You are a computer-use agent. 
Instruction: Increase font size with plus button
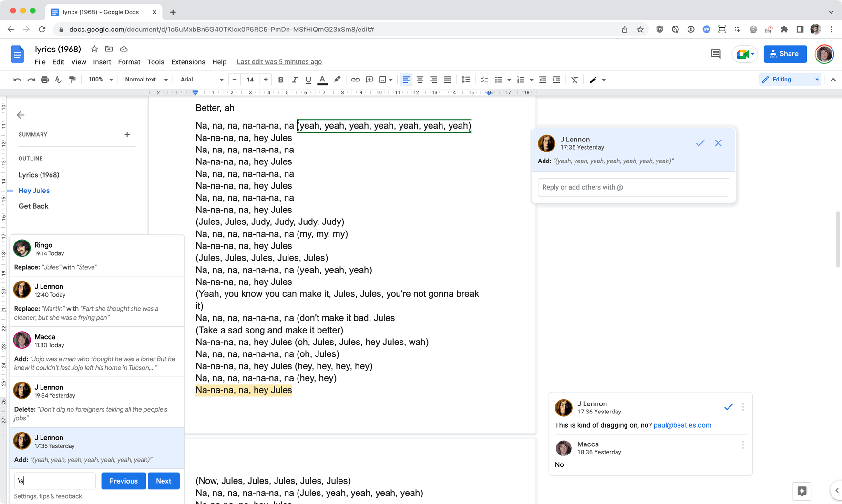[x=266, y=80]
